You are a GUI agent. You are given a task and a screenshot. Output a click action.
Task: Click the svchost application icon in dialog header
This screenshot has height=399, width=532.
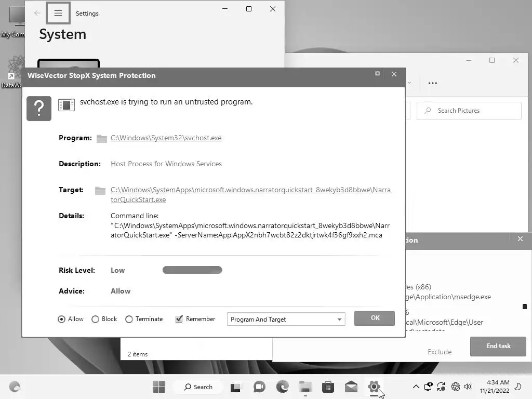(66, 105)
